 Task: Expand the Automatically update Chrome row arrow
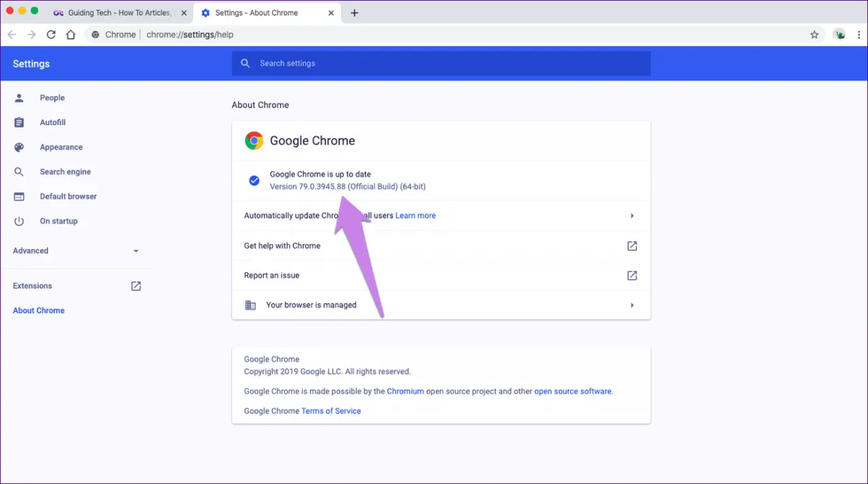coord(632,216)
